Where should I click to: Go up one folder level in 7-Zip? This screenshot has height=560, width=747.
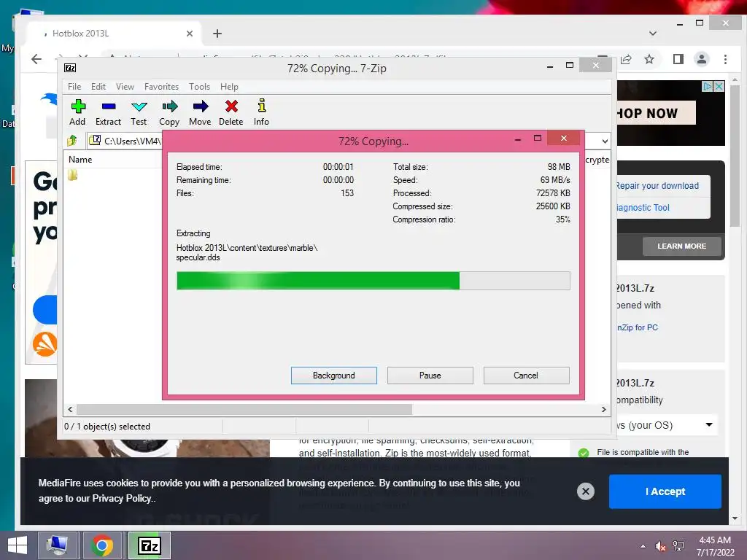tap(72, 141)
